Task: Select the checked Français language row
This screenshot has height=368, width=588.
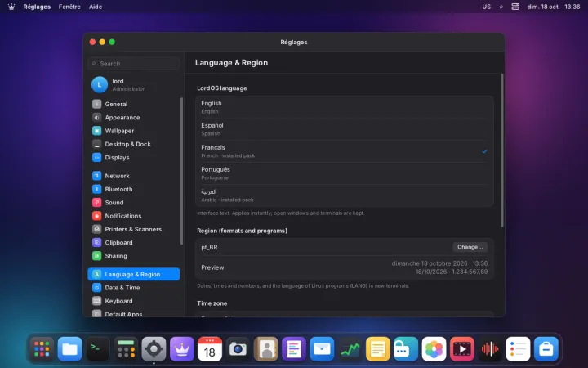Action: pos(345,151)
